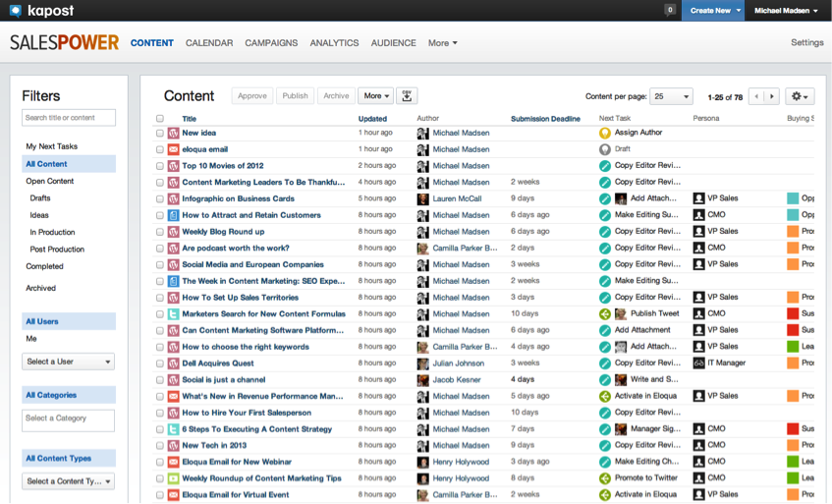
Task: Click the VP Sales persona icon in Infographic row
Action: click(698, 198)
